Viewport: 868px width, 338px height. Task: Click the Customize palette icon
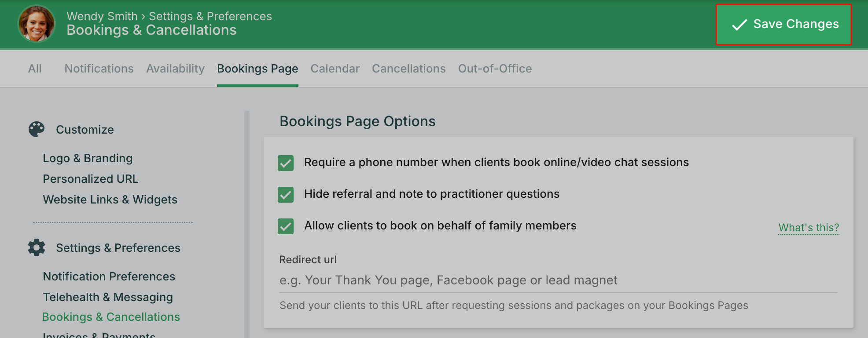[x=37, y=129]
